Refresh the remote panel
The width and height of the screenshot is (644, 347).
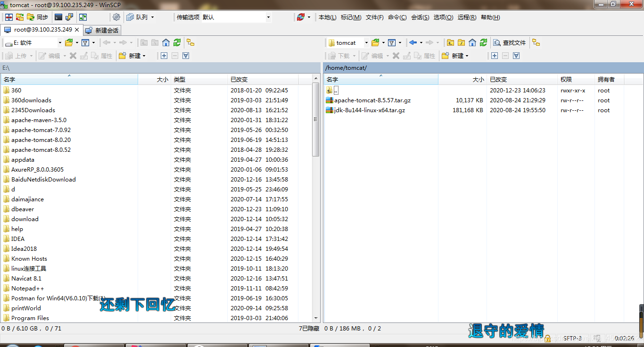click(x=483, y=42)
